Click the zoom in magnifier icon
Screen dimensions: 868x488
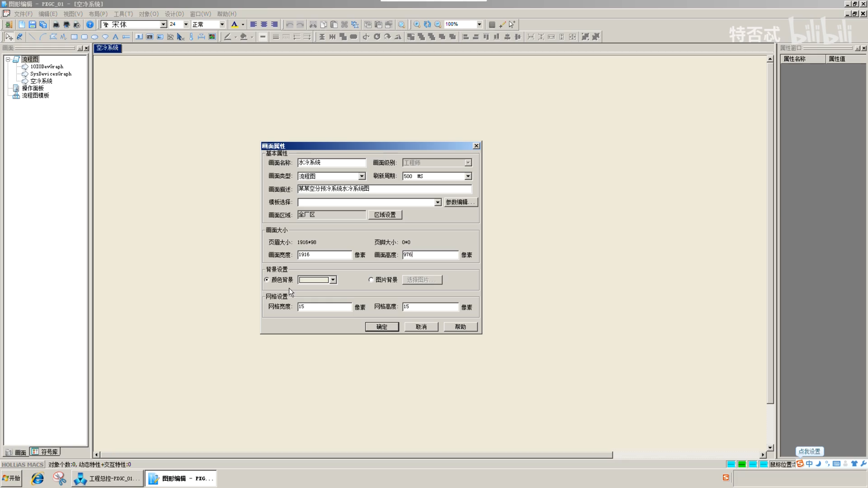(x=417, y=25)
